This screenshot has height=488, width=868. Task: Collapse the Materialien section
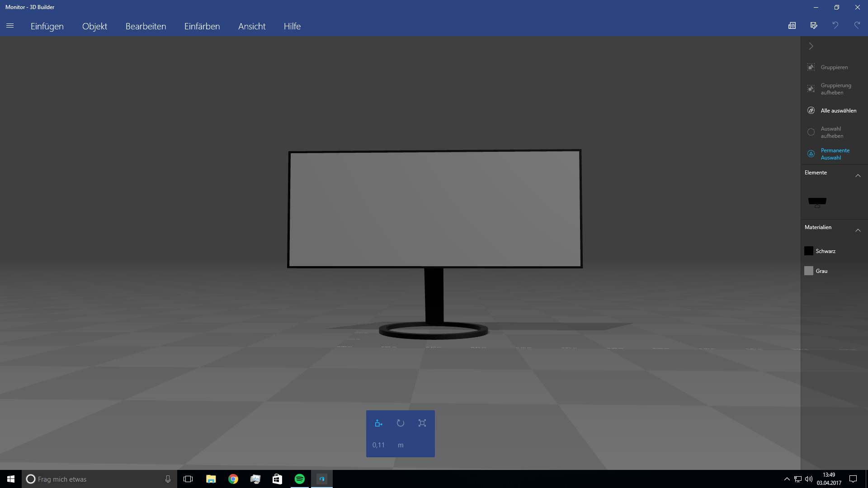tap(858, 230)
